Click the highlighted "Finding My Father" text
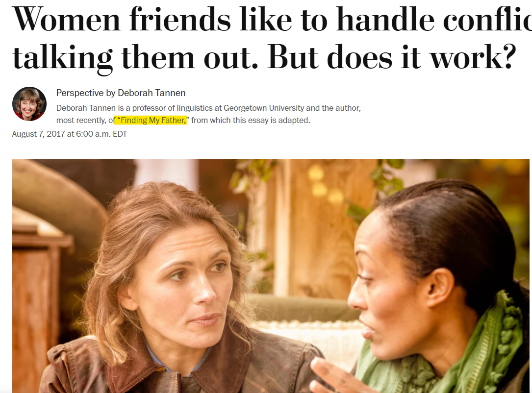The width and height of the screenshot is (532, 393). (151, 120)
